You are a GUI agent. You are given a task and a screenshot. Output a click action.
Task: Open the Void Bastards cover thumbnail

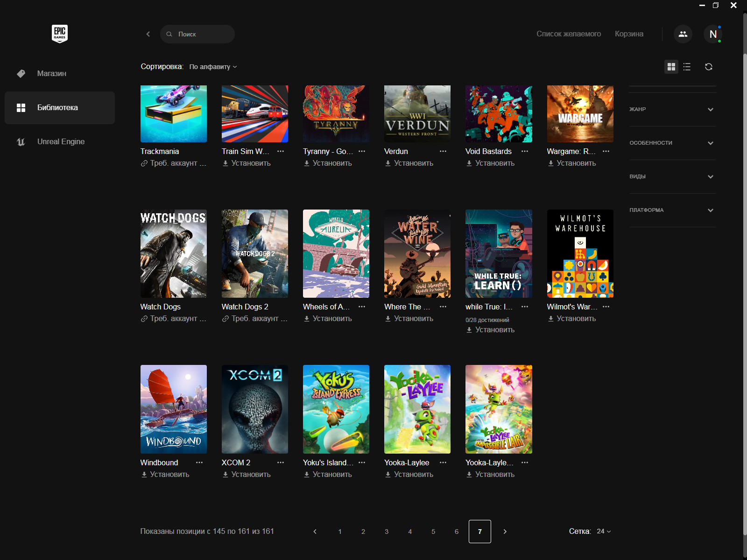[499, 114]
